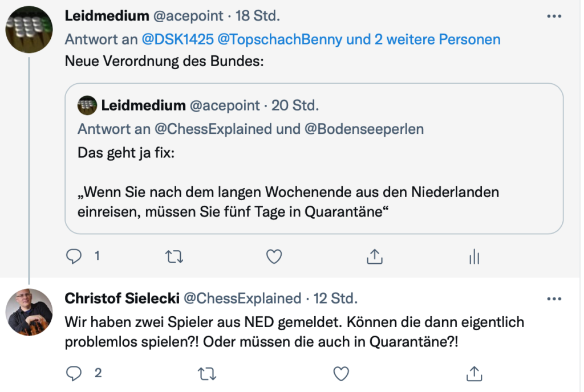Like Christof Sielecki's tweet

[341, 374]
